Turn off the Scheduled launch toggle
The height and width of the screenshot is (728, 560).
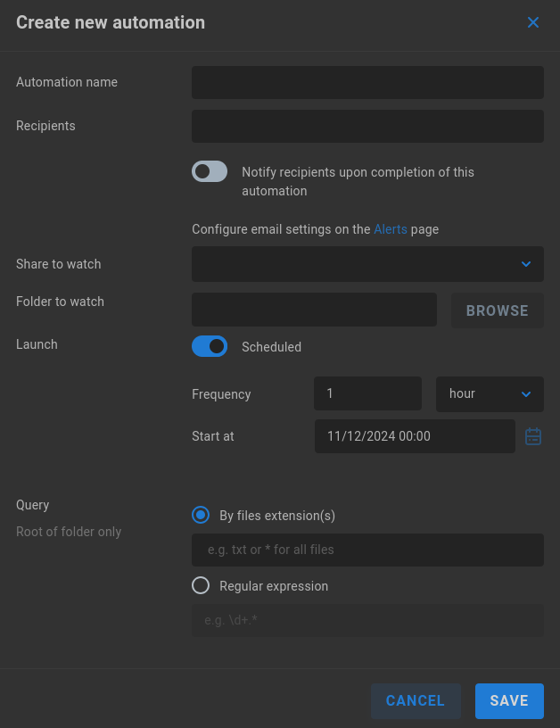[x=210, y=346]
